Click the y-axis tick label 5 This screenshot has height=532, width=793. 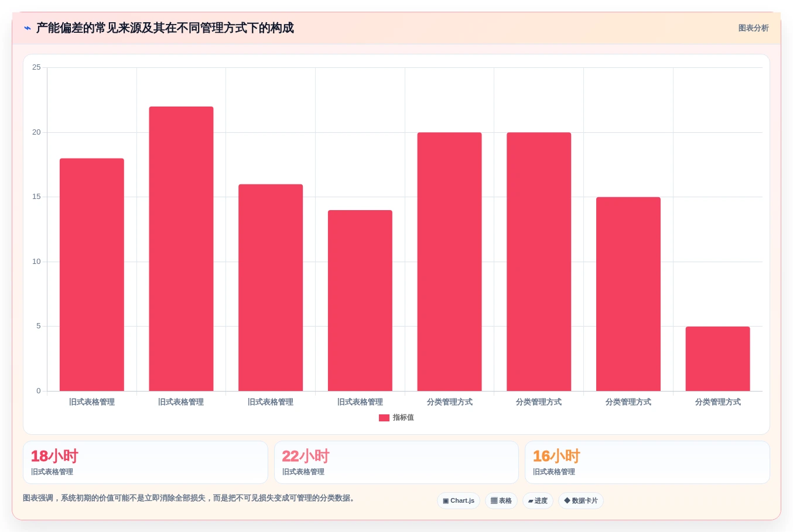(x=39, y=326)
